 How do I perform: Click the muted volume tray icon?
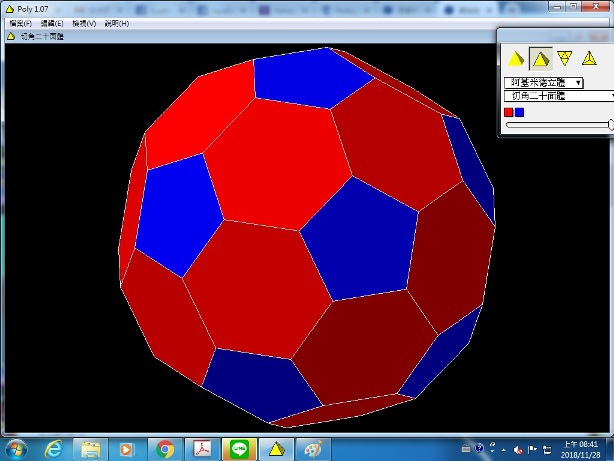pos(518,450)
